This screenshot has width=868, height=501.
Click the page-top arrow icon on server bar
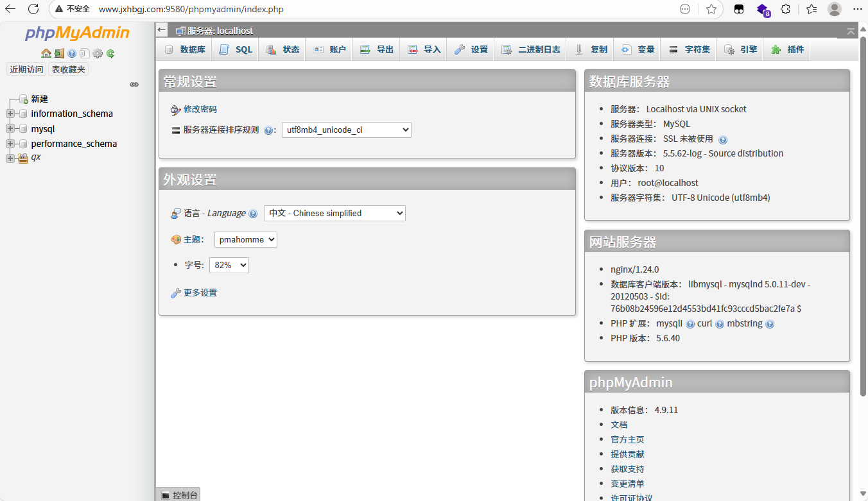pos(851,31)
